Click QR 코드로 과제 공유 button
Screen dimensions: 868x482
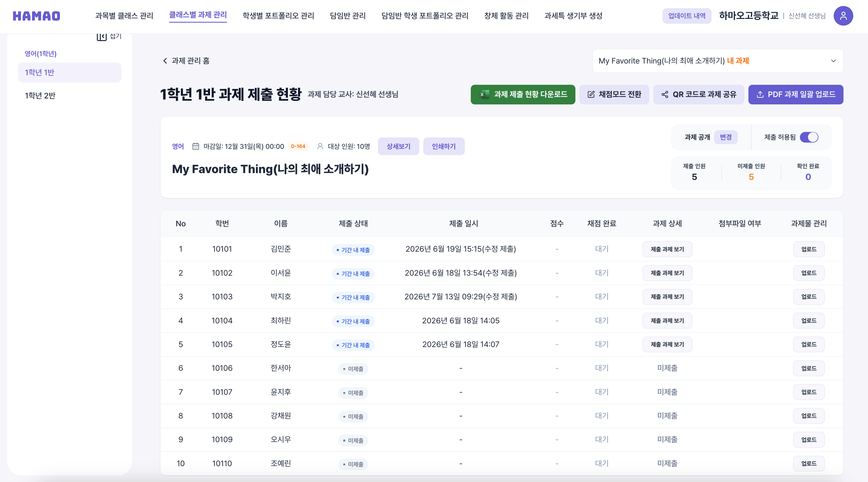click(x=699, y=94)
